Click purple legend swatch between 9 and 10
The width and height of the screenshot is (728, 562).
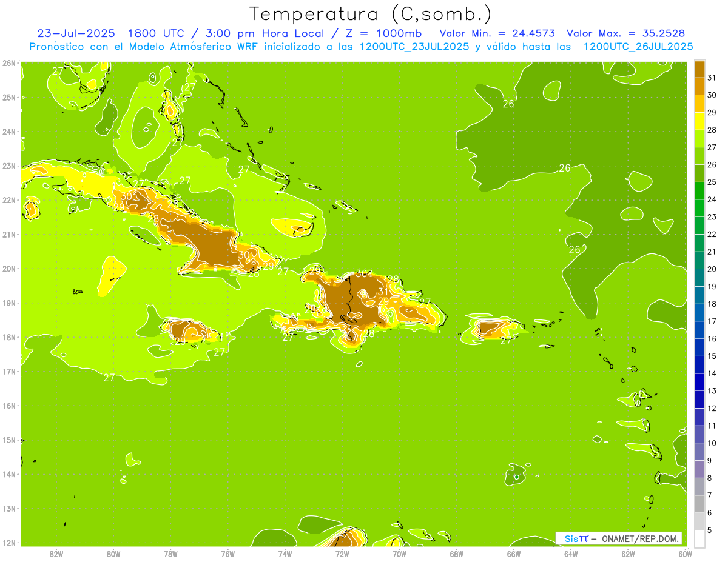[x=699, y=452]
